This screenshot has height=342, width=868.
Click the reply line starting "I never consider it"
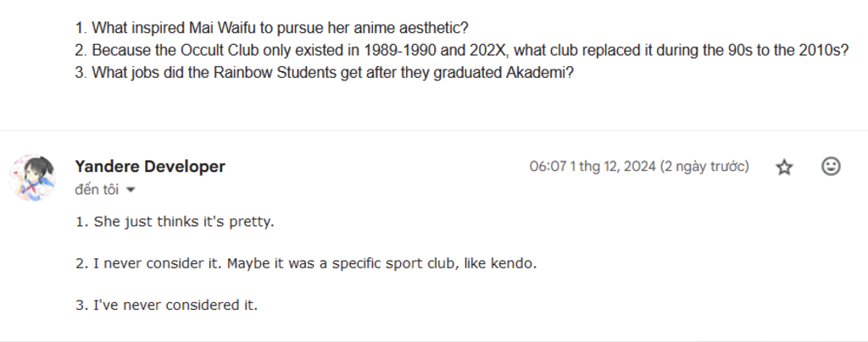[x=306, y=263]
